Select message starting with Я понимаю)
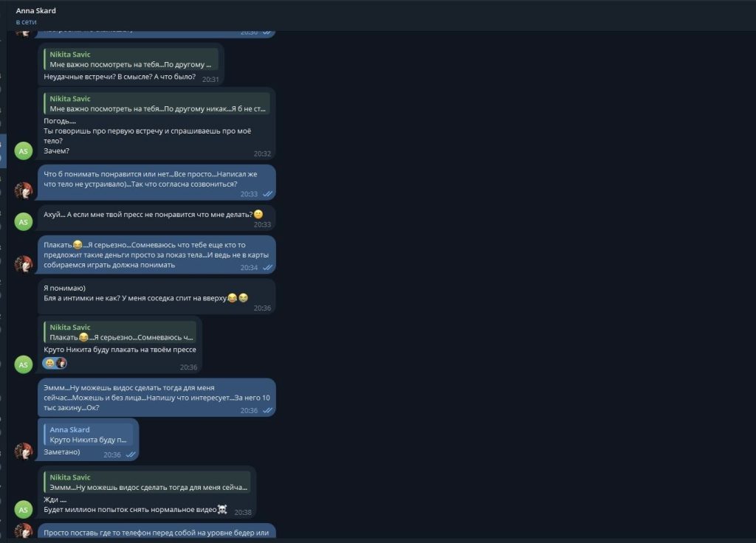Screen dimensions: 756x543 157,297
